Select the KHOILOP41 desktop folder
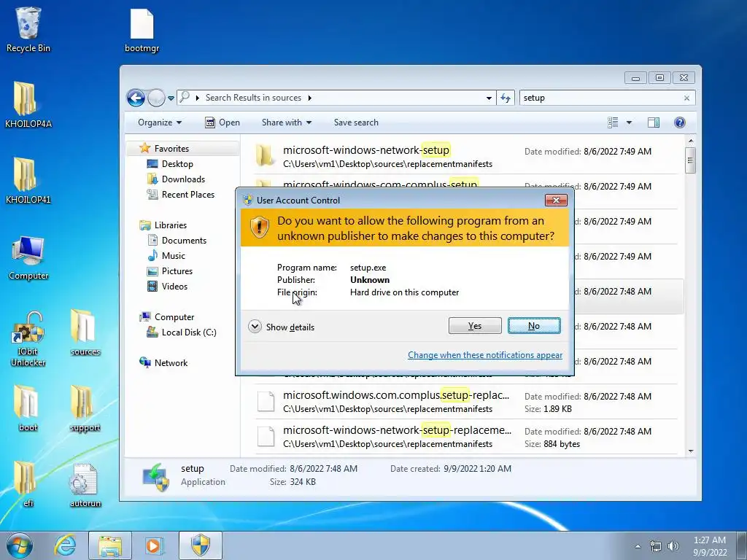The width and height of the screenshot is (747, 560). (28, 181)
